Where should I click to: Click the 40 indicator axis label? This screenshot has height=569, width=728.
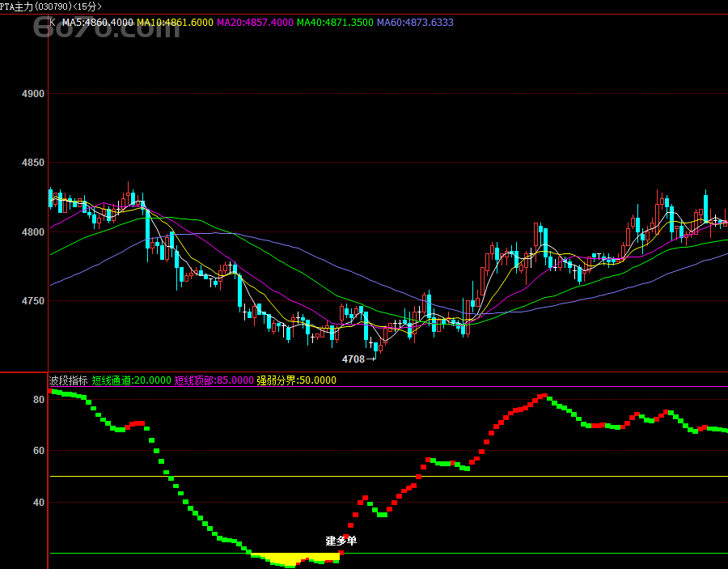coord(39,502)
